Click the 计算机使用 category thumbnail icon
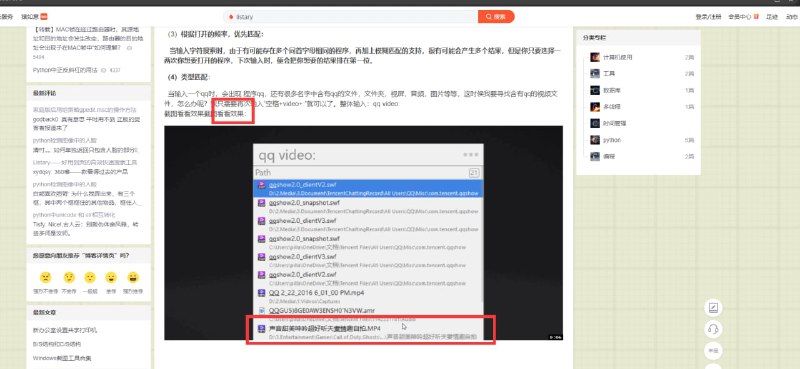Screen dimensions: 800x369 pos(595,57)
